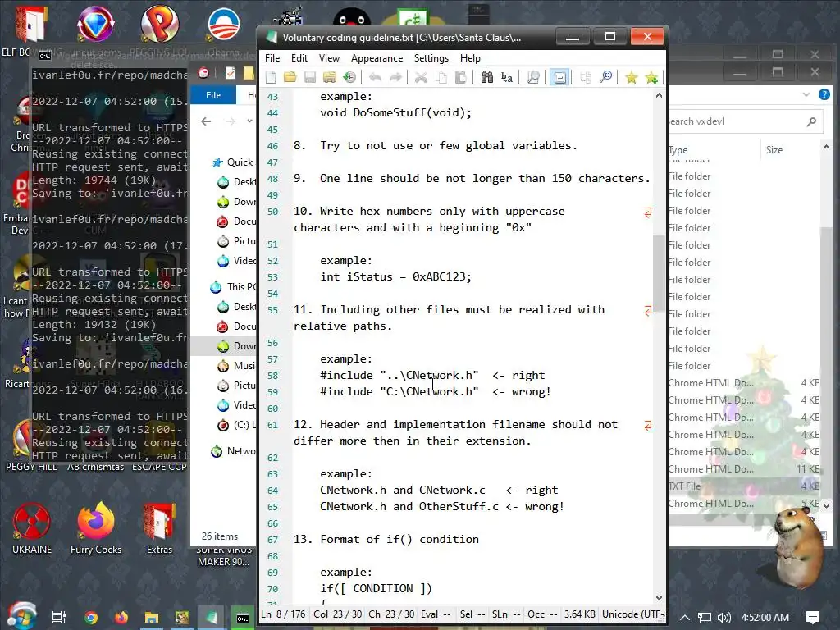The height and width of the screenshot is (630, 840).
Task: Open the Start button with Santa hat
Action: coord(21,616)
